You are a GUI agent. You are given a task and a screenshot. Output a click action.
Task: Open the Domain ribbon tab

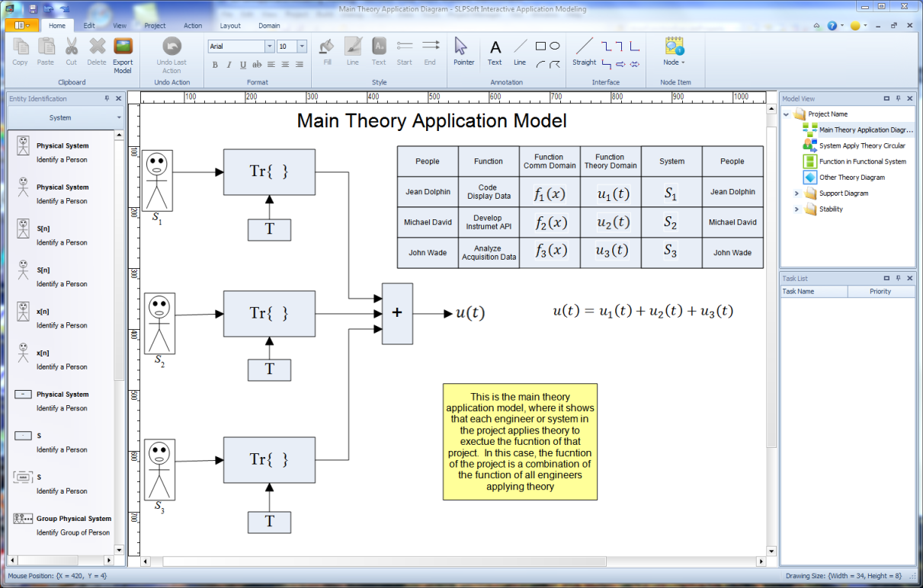269,25
